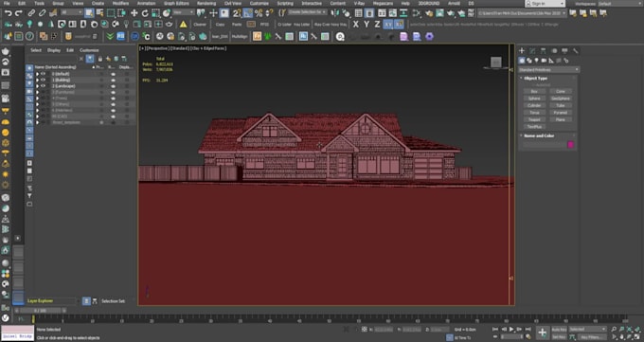Viewport: 644px width, 342px height.
Task: Click the time slider frame indicator
Action: pyautogui.click(x=40, y=311)
